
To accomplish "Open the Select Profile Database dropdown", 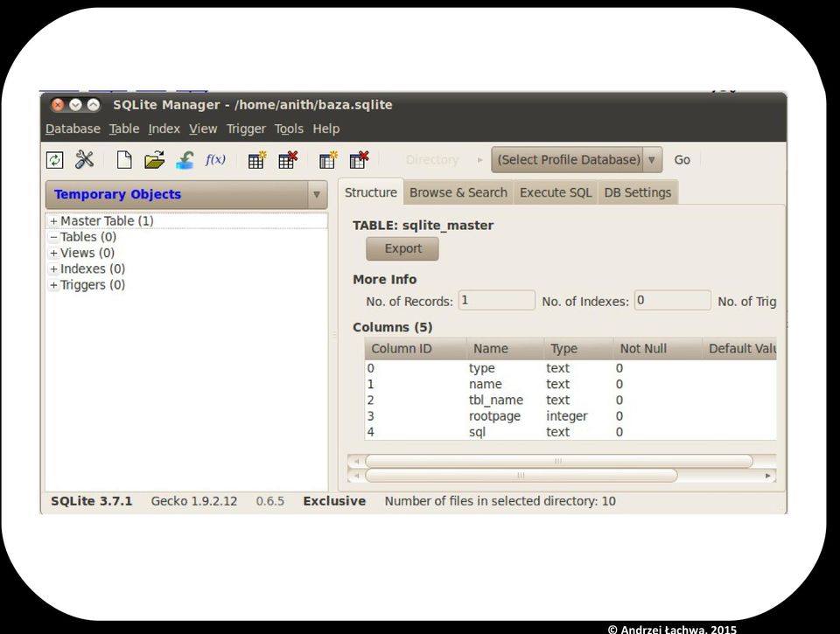I will (577, 159).
